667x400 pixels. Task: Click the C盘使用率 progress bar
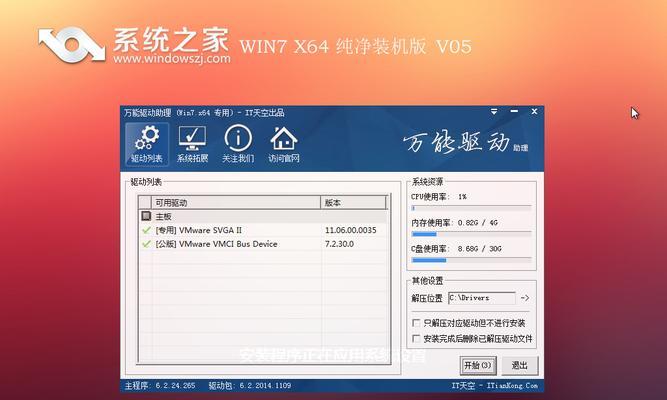[x=471, y=260]
